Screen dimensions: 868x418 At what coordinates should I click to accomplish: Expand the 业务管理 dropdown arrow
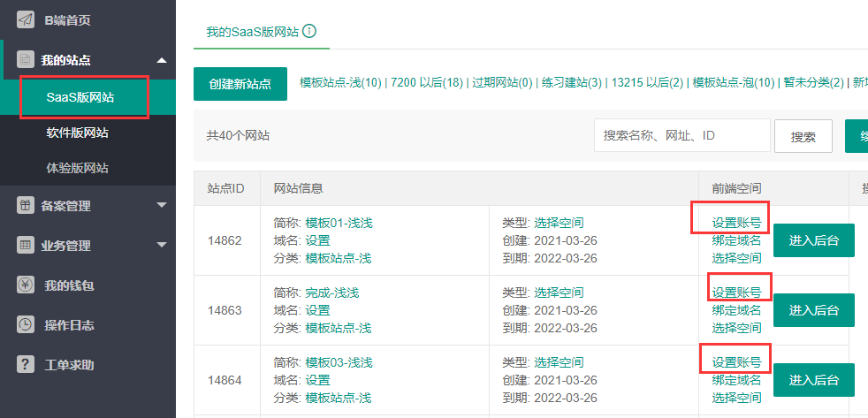[x=161, y=246]
